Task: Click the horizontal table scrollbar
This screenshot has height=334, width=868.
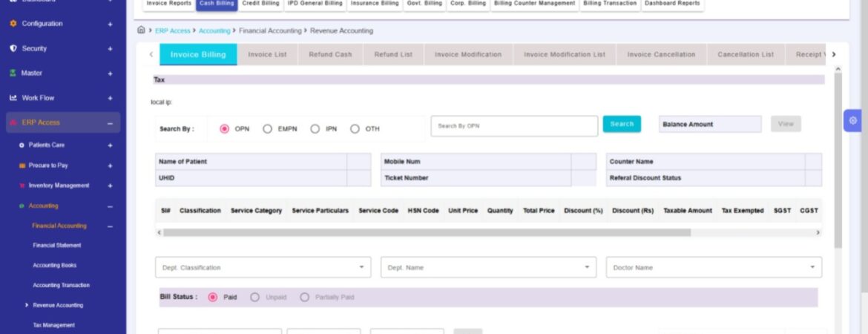Action: [x=427, y=232]
